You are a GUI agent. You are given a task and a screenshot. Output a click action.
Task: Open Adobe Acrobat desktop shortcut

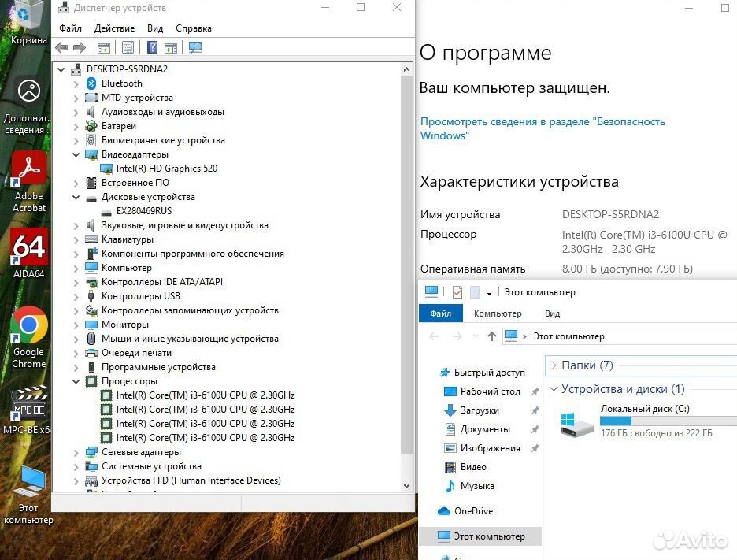tap(28, 183)
